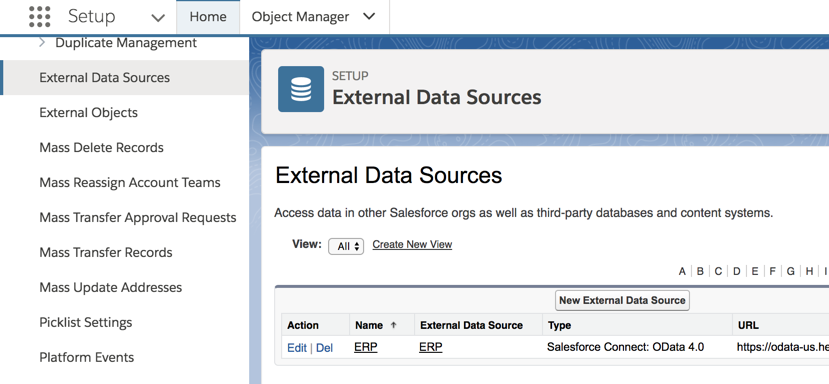Image resolution: width=829 pixels, height=384 pixels.
Task: Click the New External Data Source button
Action: pos(622,300)
